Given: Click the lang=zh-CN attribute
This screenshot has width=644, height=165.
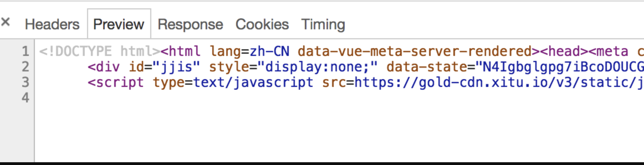Looking at the screenshot, I should (249, 51).
